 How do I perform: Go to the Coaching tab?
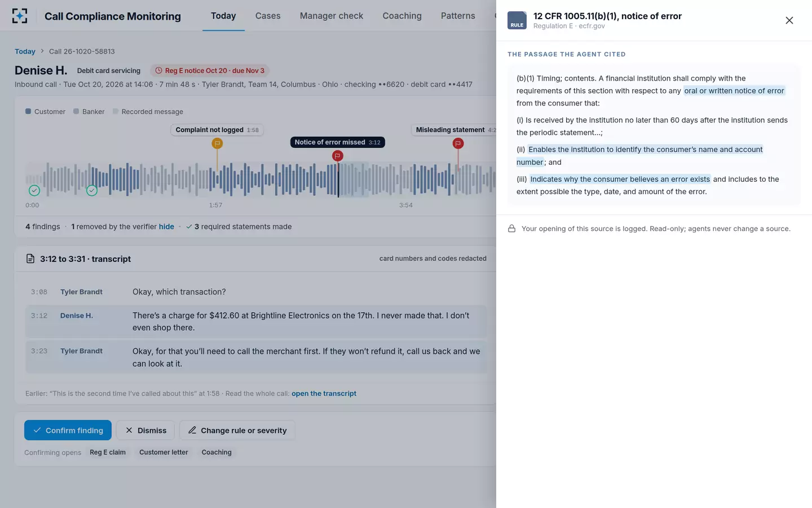pyautogui.click(x=402, y=16)
